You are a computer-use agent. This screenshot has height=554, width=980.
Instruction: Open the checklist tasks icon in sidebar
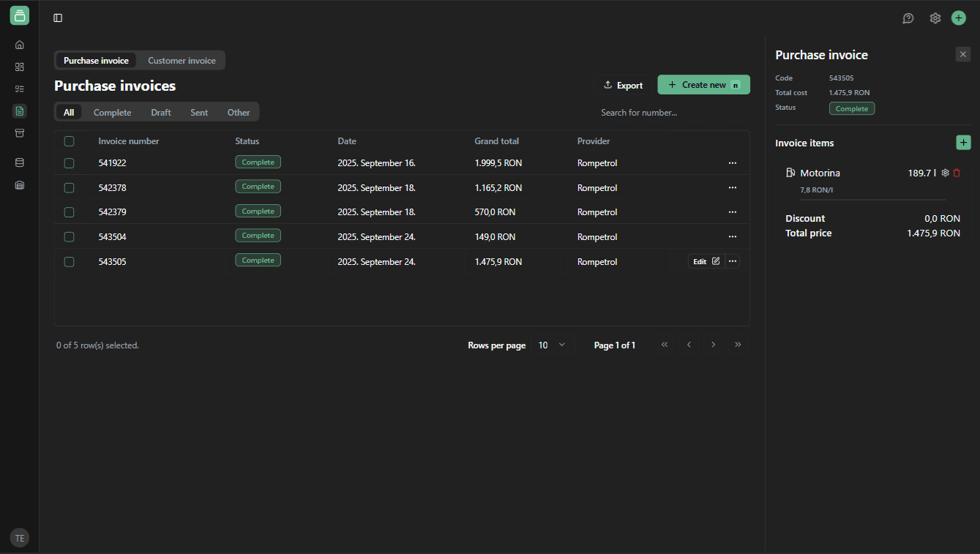[20, 89]
